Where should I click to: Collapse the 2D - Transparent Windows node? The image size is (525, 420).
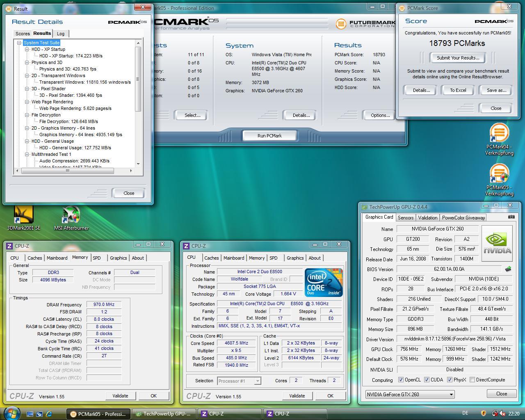click(x=27, y=75)
